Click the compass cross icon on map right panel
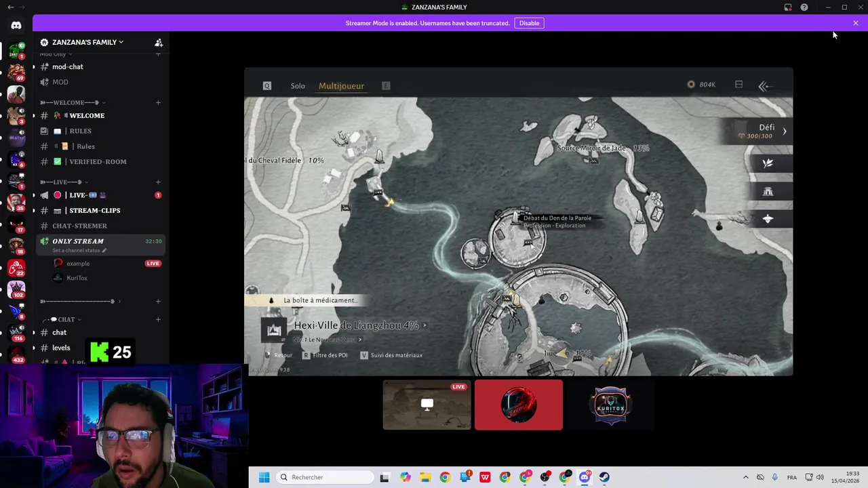The width and height of the screenshot is (868, 488). [x=768, y=219]
